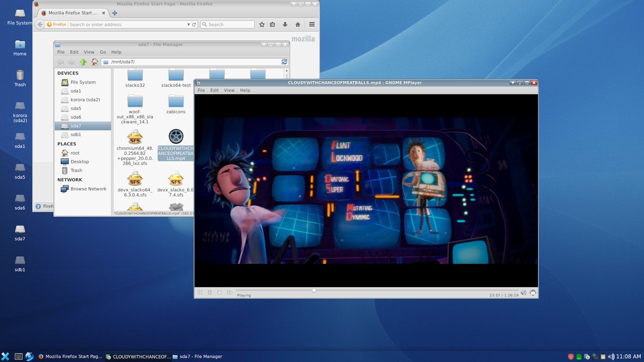Open the Firefox downloads arrow
This screenshot has height=362, width=644.
[285, 25]
